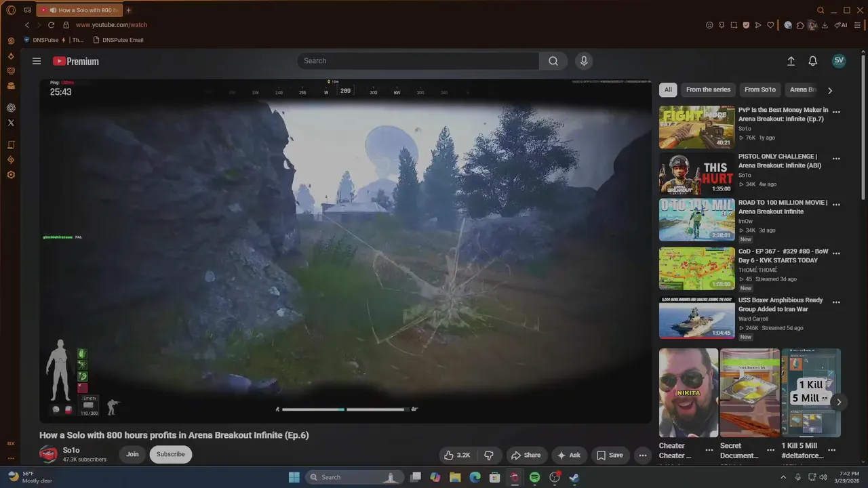Dislike the video with thumbs down
This screenshot has height=488, width=868.
pyautogui.click(x=489, y=455)
